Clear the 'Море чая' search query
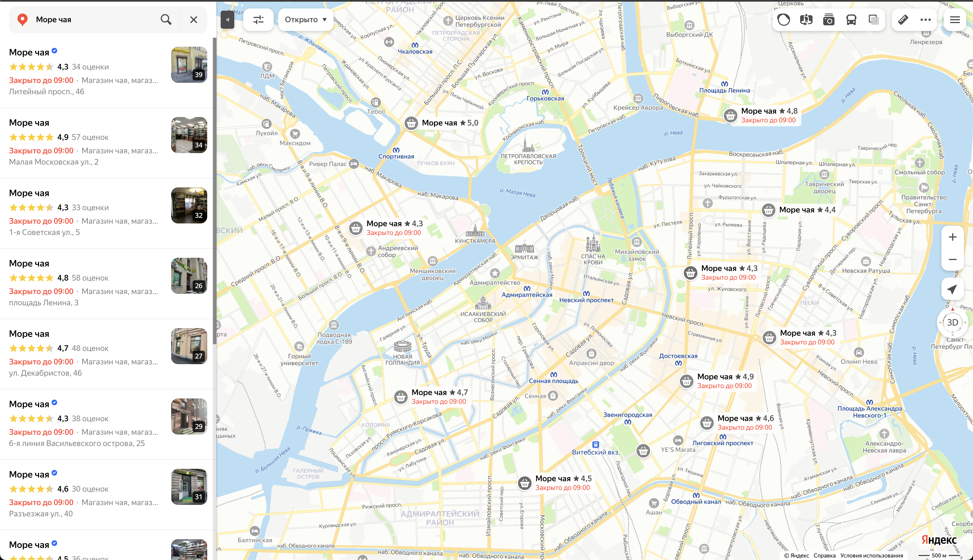The width and height of the screenshot is (973, 560). pyautogui.click(x=193, y=20)
